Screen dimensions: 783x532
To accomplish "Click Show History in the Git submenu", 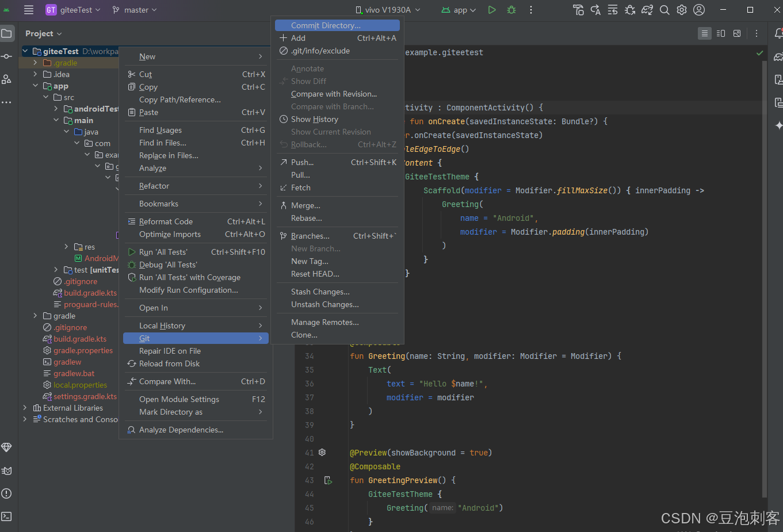I will (x=313, y=119).
